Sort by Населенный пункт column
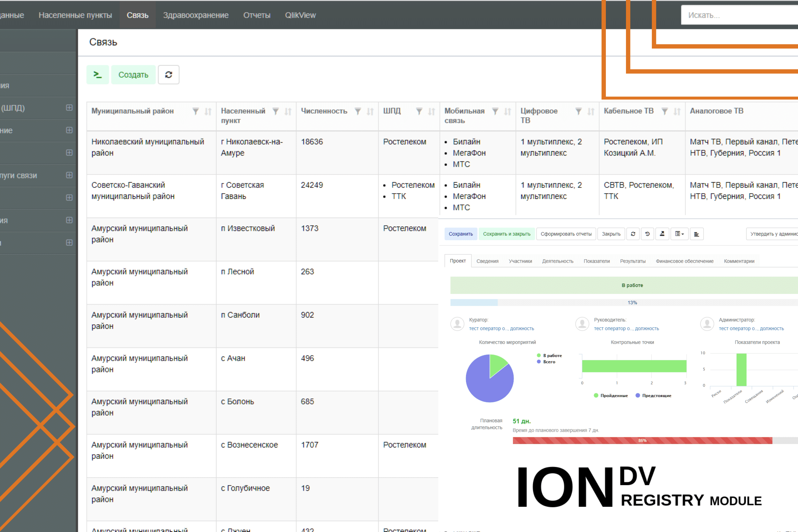 [x=288, y=111]
